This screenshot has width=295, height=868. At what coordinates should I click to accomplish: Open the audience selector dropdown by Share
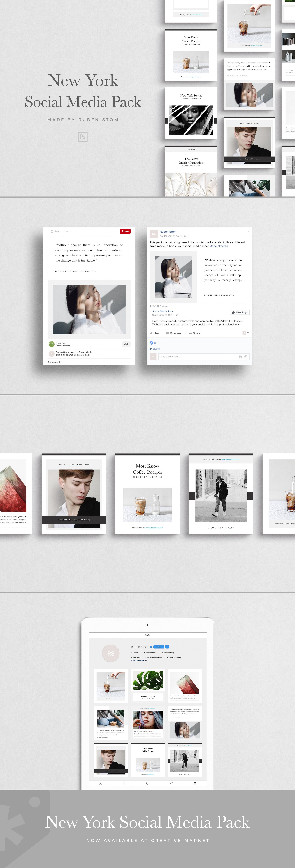click(x=246, y=333)
